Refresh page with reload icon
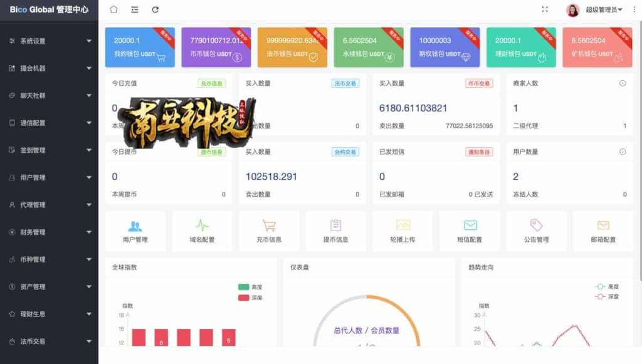Viewport: 642px width, 364px height. tap(155, 9)
